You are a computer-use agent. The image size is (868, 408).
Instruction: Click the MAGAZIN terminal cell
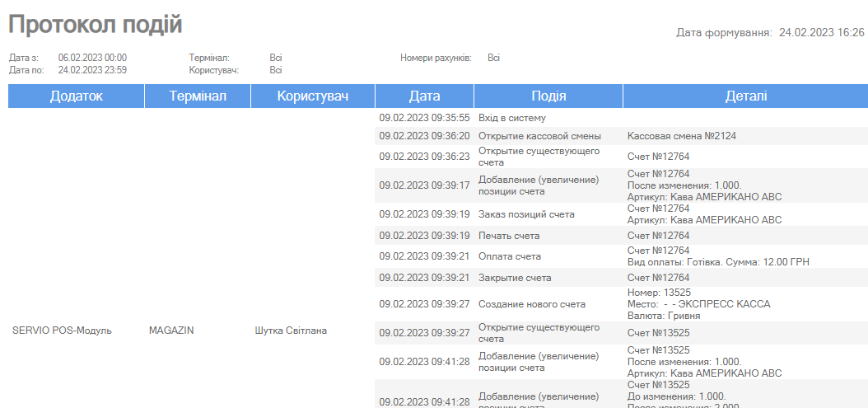[171, 331]
